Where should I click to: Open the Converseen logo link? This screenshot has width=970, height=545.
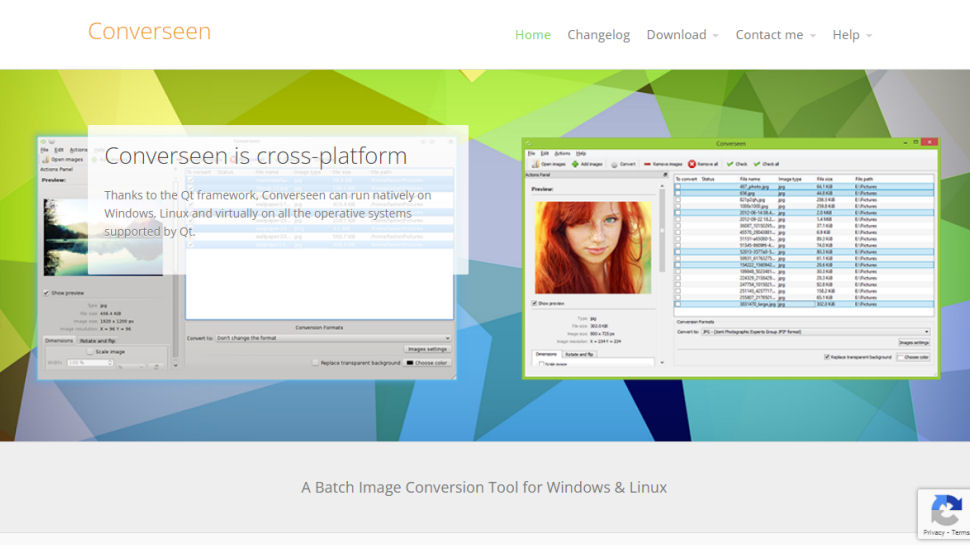[x=149, y=32]
